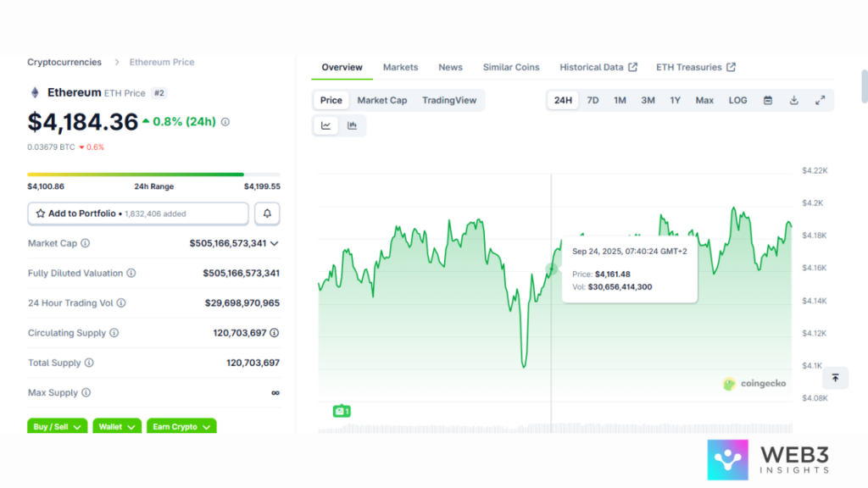Click the #2 rank badge
The image size is (868, 488).
pos(159,93)
